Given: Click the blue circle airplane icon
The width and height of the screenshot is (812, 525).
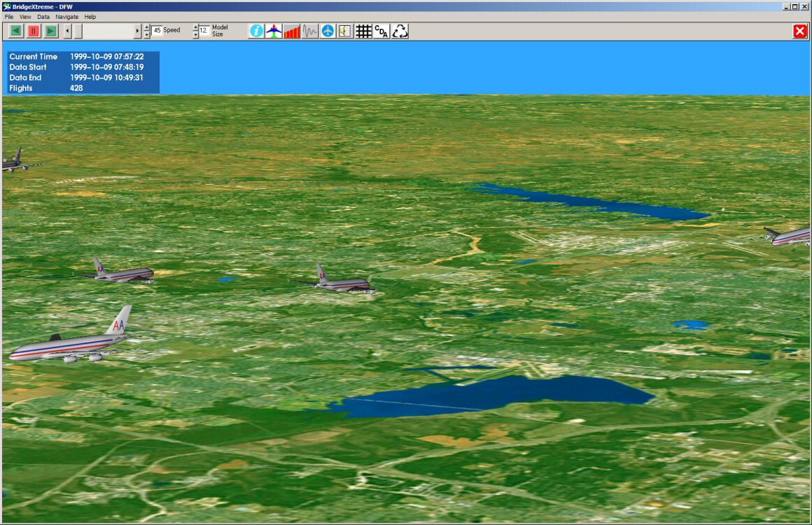Looking at the screenshot, I should pos(328,31).
